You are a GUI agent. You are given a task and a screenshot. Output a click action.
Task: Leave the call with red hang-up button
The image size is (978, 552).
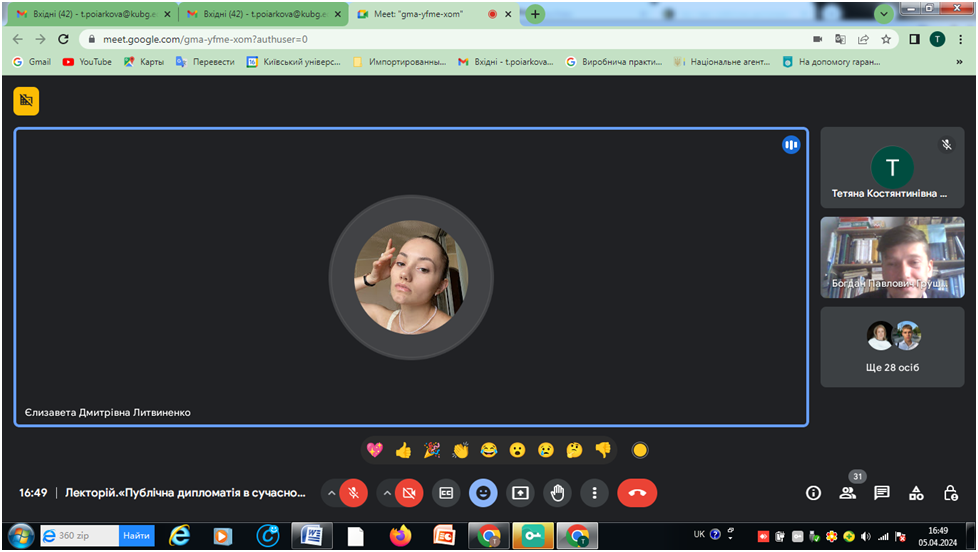click(637, 493)
